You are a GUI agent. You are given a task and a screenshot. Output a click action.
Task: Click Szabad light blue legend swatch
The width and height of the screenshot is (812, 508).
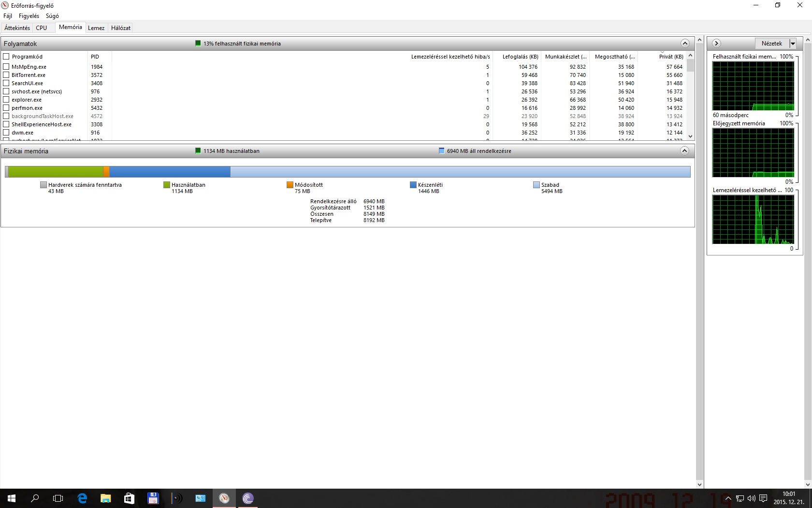536,185
